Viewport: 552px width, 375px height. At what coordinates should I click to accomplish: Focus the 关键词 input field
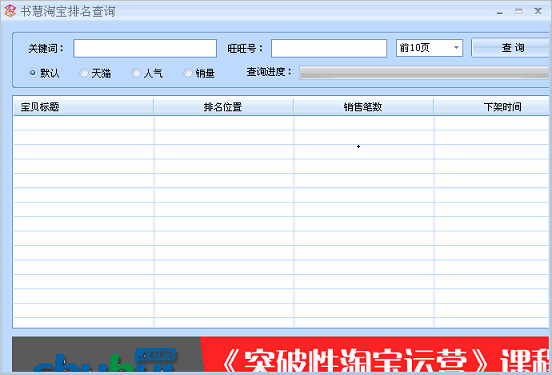(x=145, y=48)
